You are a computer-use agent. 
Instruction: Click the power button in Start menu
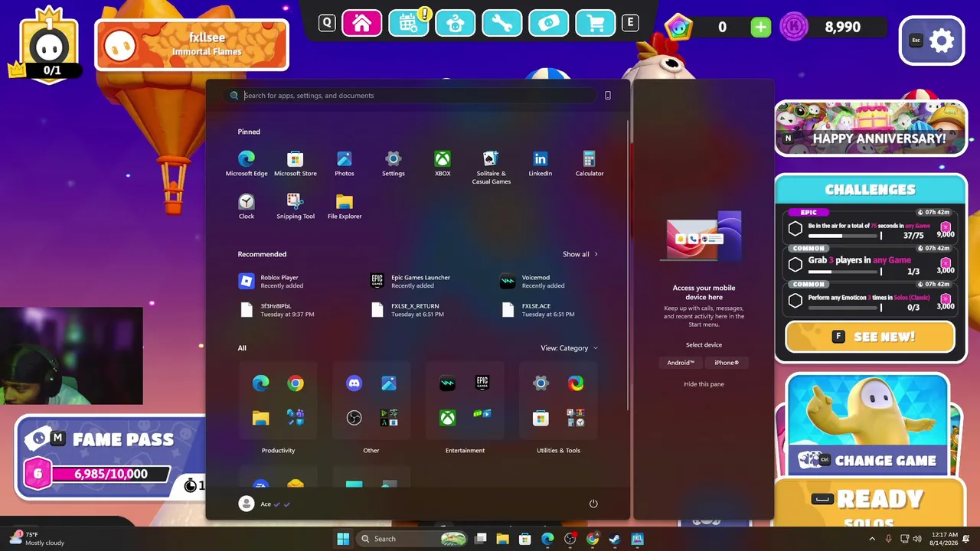(x=593, y=504)
